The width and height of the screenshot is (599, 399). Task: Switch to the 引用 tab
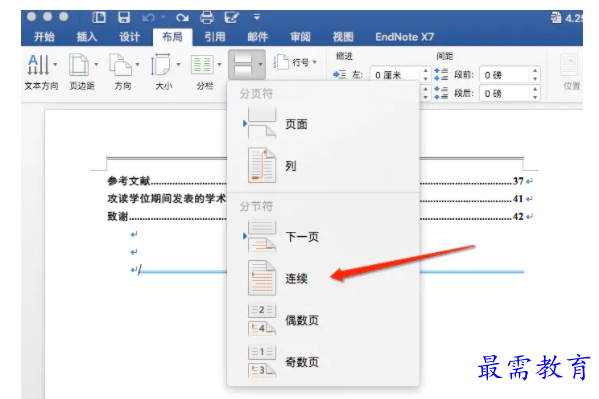(x=215, y=37)
